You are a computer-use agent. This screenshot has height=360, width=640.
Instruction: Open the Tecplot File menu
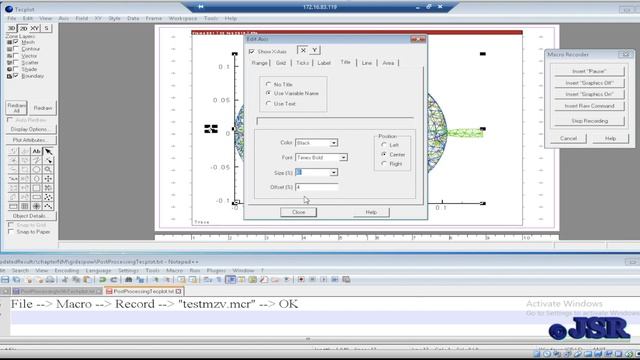[x=11, y=18]
